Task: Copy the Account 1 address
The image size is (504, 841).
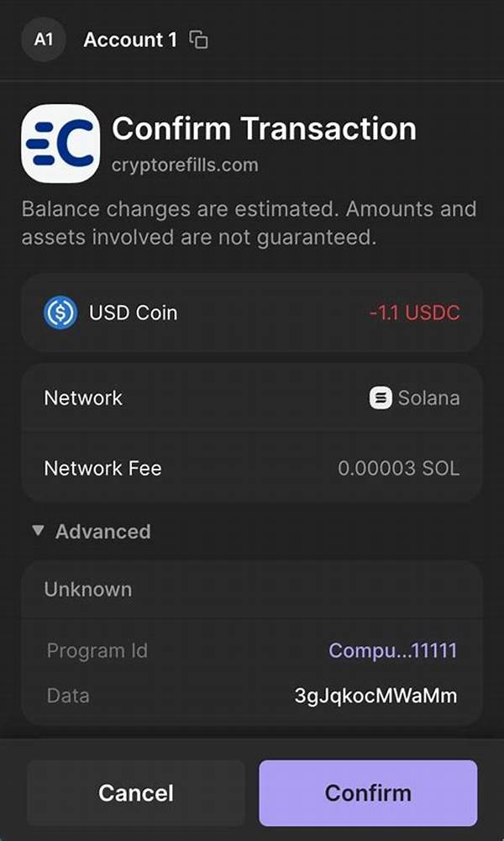Action: coord(198,39)
